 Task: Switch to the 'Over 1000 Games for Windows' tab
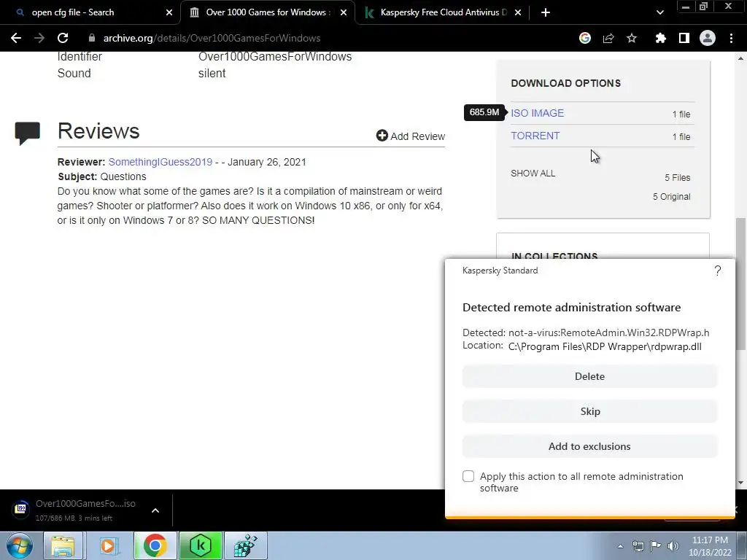pos(267,12)
